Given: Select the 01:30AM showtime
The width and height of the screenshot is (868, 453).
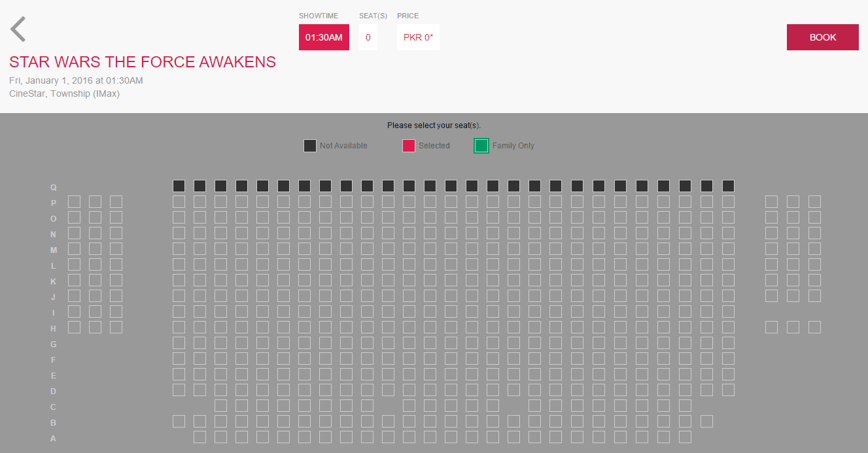Looking at the screenshot, I should pos(324,37).
